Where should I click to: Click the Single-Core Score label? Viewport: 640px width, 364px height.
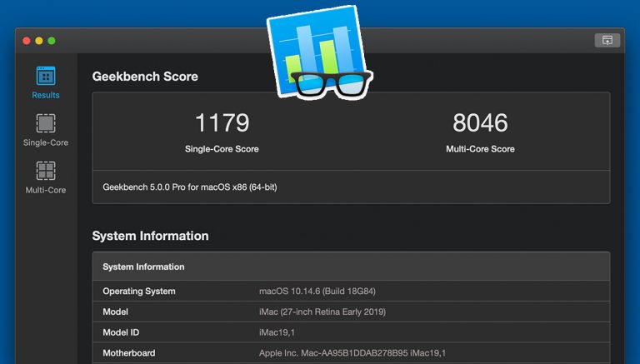222,149
